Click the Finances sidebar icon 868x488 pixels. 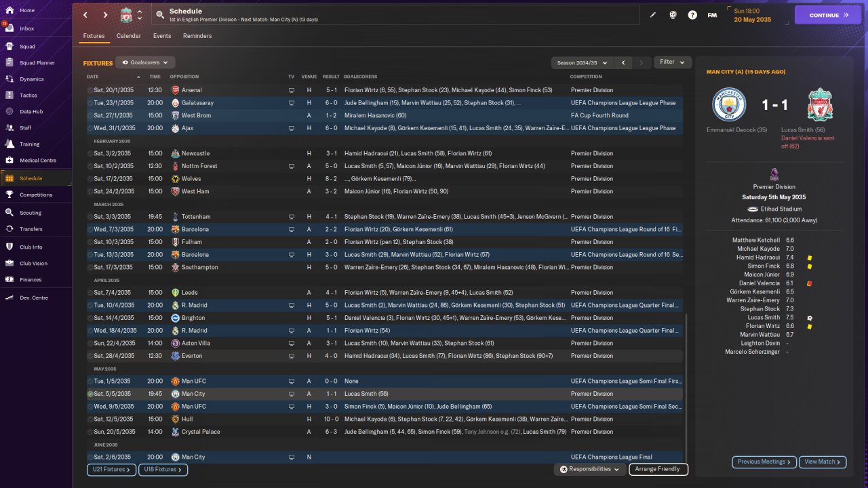(10, 279)
